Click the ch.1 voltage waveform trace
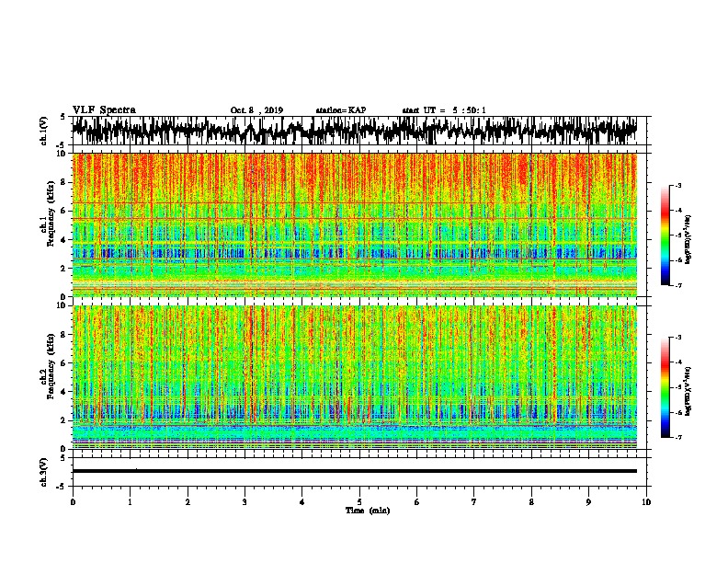Screen dimensions: 728x563 (x=354, y=131)
